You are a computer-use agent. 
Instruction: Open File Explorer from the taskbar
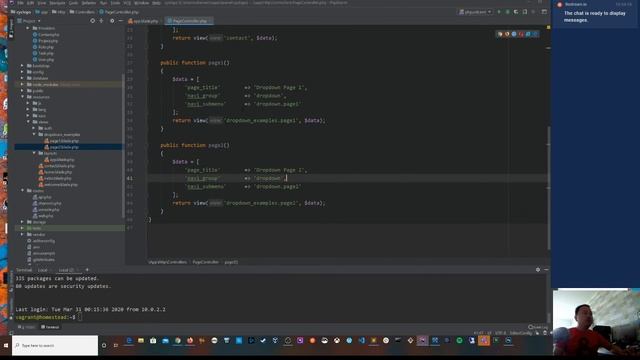pos(141,340)
